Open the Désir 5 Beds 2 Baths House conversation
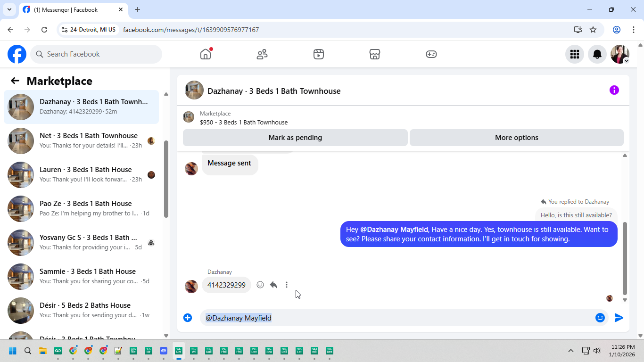The height and width of the screenshot is (362, 644). pyautogui.click(x=81, y=311)
